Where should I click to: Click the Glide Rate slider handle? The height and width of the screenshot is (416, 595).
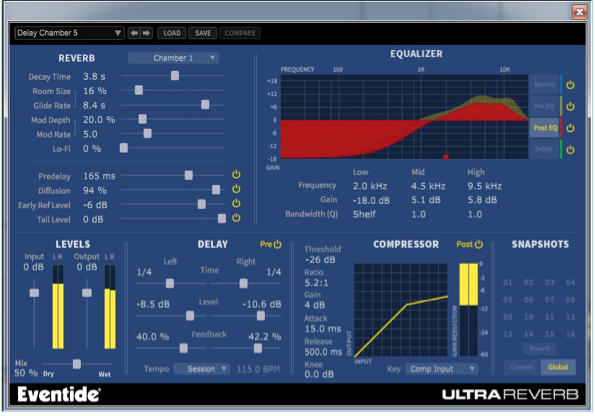click(205, 104)
